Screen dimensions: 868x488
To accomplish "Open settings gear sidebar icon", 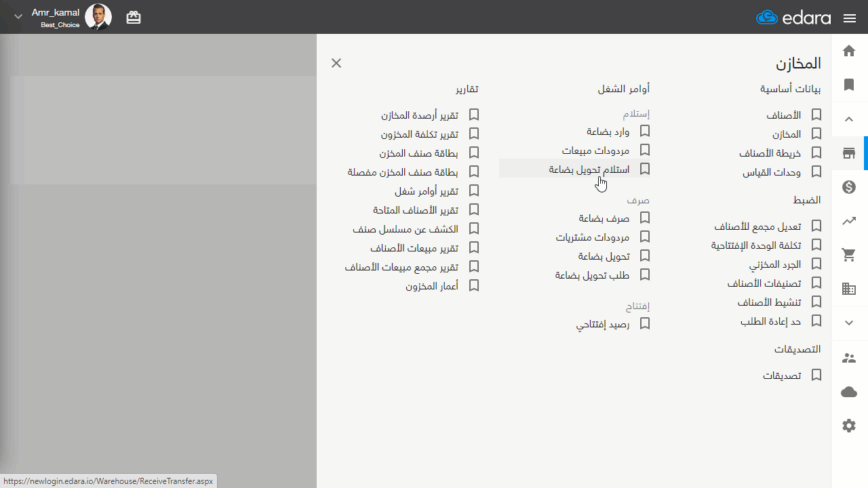I will pyautogui.click(x=849, y=426).
